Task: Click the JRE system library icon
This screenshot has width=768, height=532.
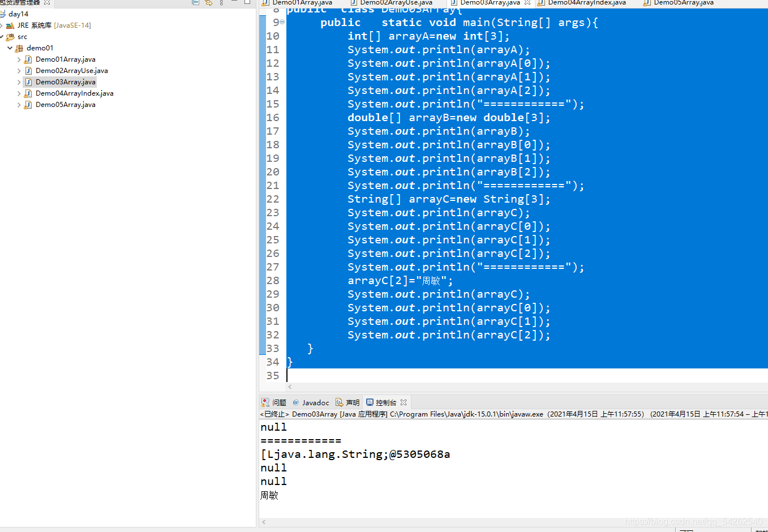Action: [x=10, y=25]
